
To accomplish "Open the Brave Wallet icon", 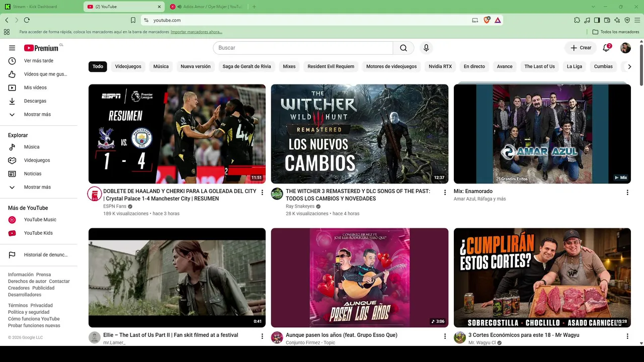I will (607, 20).
